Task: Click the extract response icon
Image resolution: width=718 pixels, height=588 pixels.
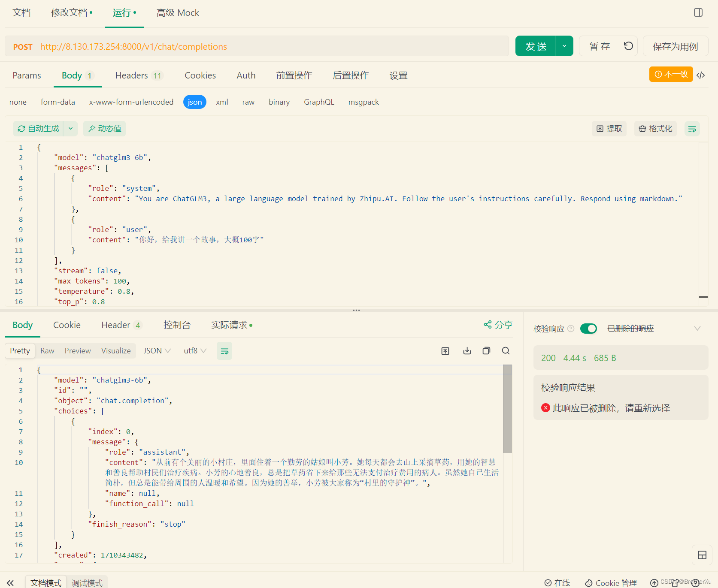Action: pos(445,351)
